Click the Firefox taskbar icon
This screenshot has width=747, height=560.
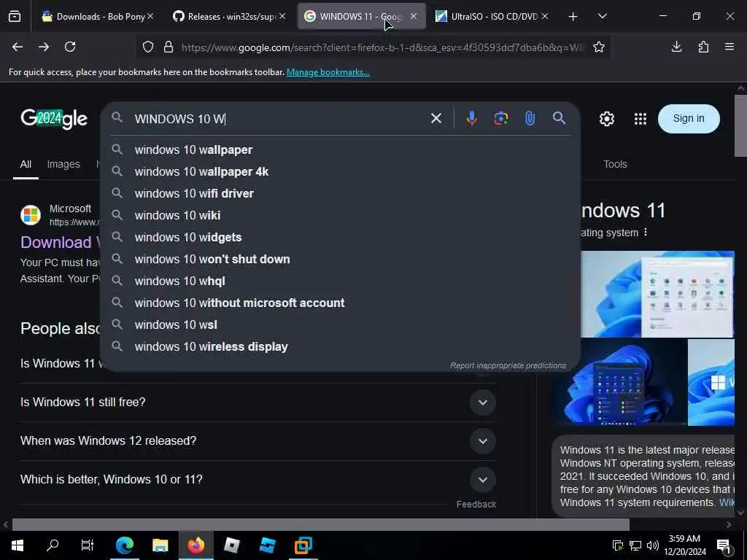pyautogui.click(x=196, y=545)
